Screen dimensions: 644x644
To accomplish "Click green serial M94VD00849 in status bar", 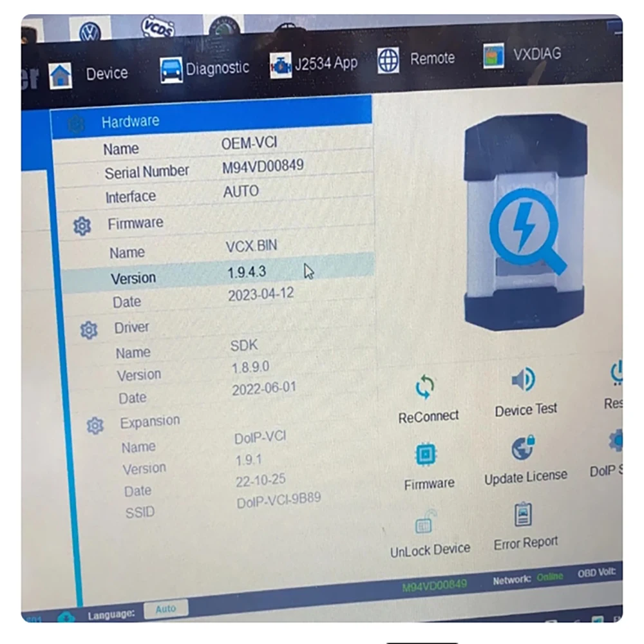I will click(x=435, y=585).
